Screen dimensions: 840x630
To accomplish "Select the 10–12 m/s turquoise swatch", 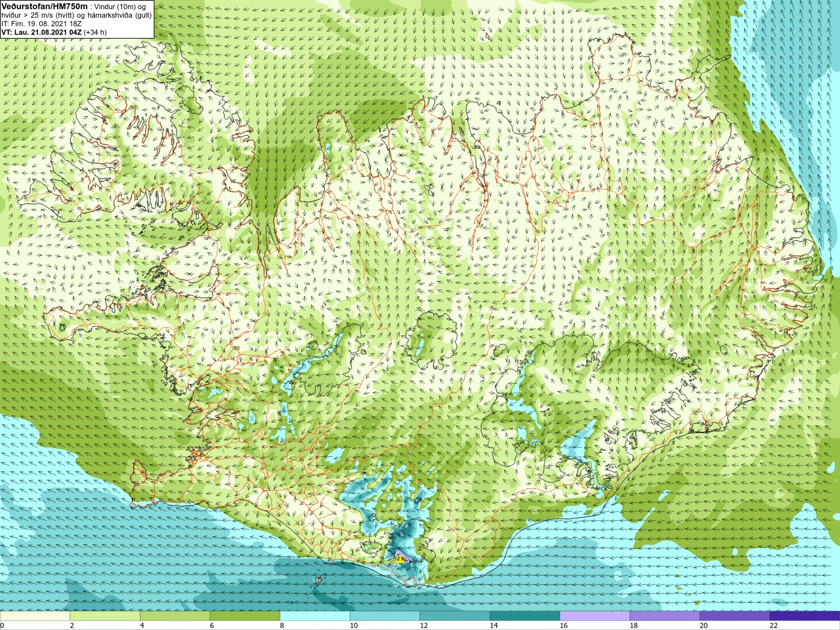I will 385,616.
